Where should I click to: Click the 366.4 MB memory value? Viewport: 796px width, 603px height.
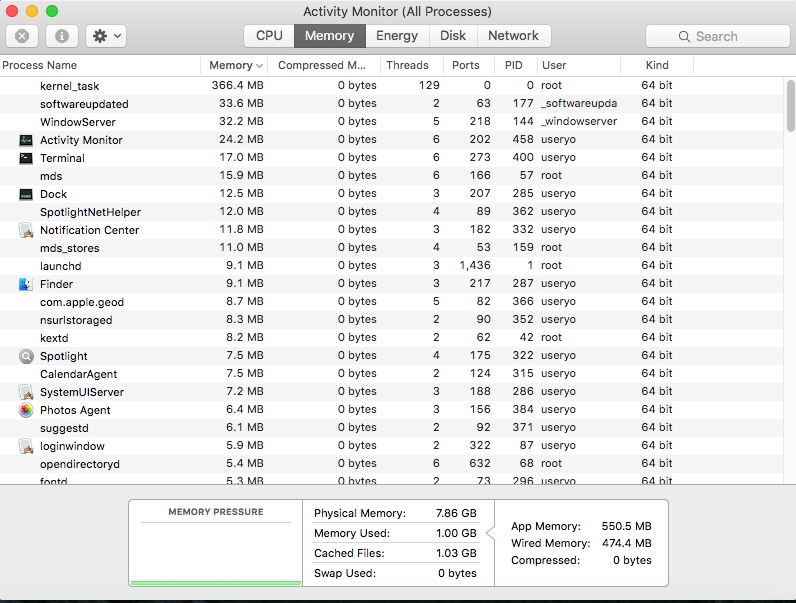coord(238,85)
